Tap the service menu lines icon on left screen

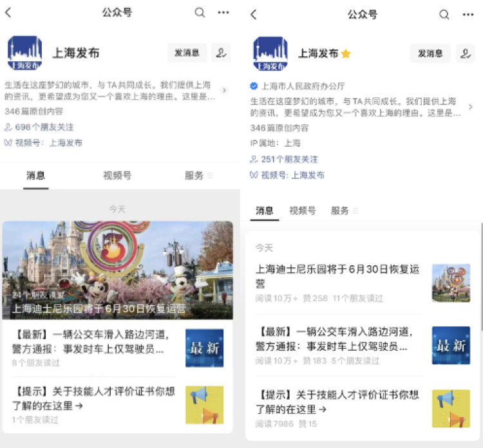[210, 176]
